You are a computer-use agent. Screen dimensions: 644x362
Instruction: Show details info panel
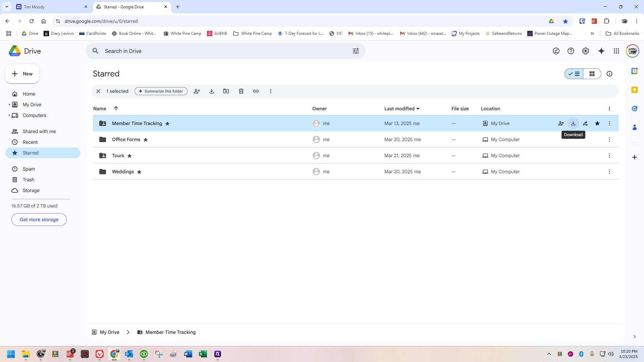[x=609, y=74]
